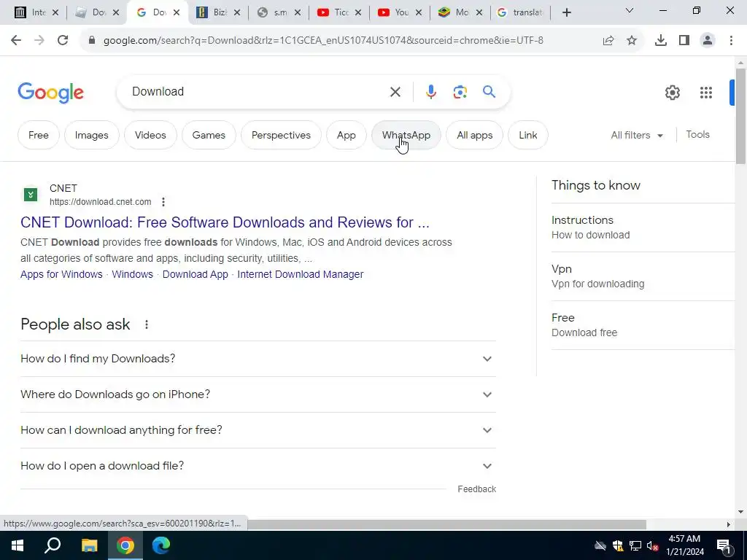Apply the Images filter chip

pyautogui.click(x=91, y=135)
